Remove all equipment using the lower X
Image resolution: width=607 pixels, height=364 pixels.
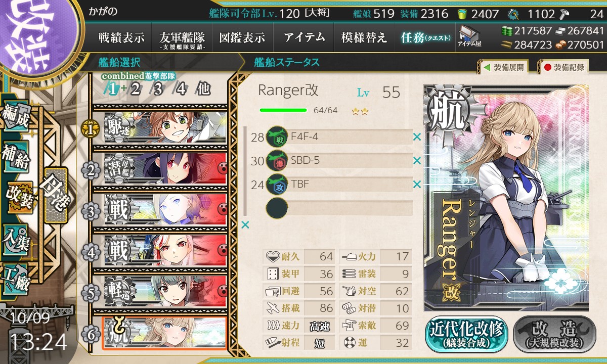coord(245,224)
